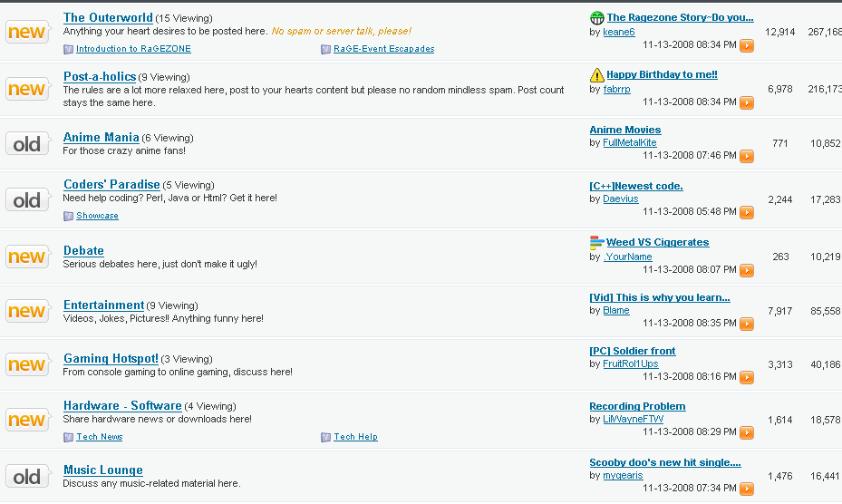Screen dimensions: 842x504
Task: Open the Tech Help subforum link
Action: 355,438
